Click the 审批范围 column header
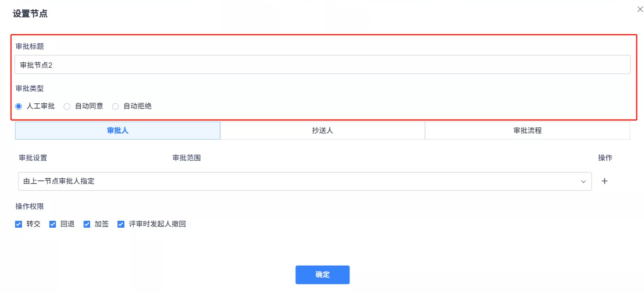Screen dimensions: 644x293 (186, 158)
